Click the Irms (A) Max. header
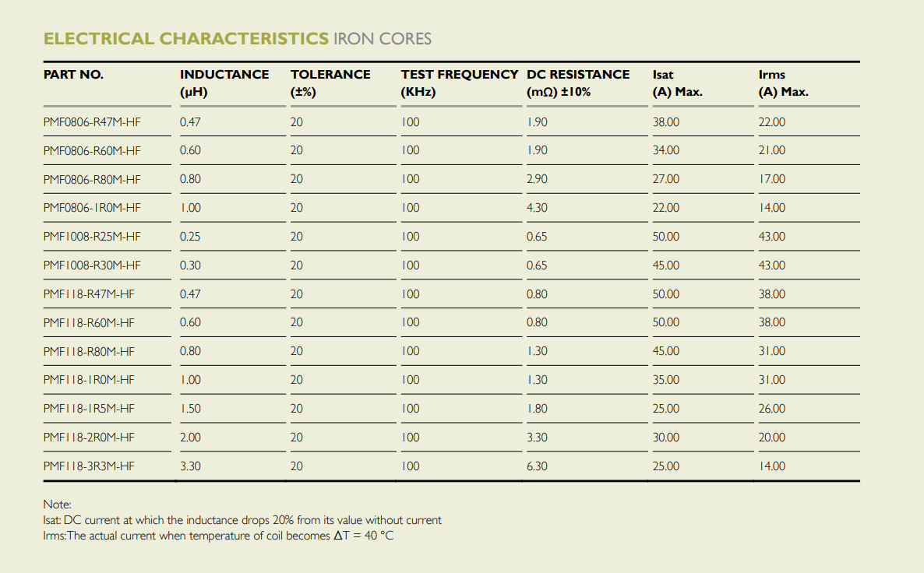This screenshot has height=573, width=924. [x=783, y=83]
